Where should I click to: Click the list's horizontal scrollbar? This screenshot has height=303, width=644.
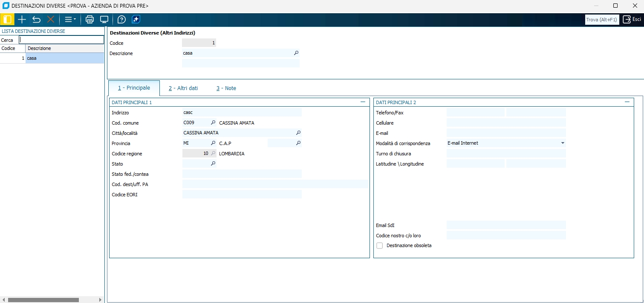tap(43, 300)
